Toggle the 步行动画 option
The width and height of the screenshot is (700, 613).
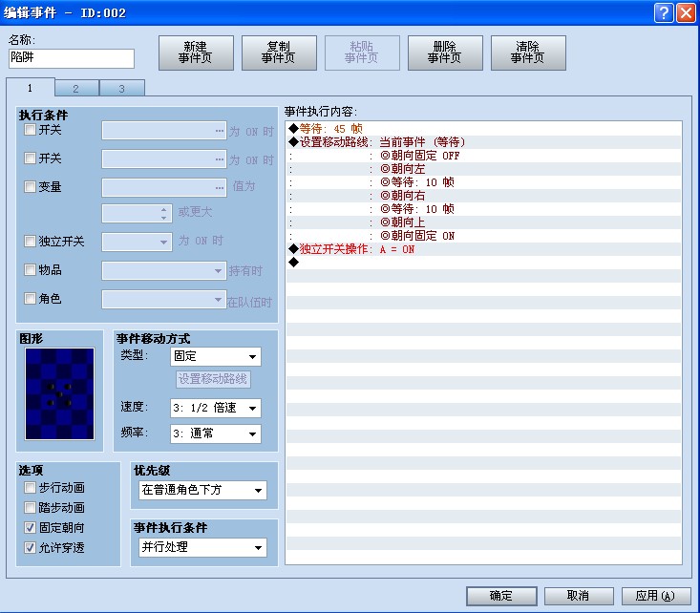point(30,488)
